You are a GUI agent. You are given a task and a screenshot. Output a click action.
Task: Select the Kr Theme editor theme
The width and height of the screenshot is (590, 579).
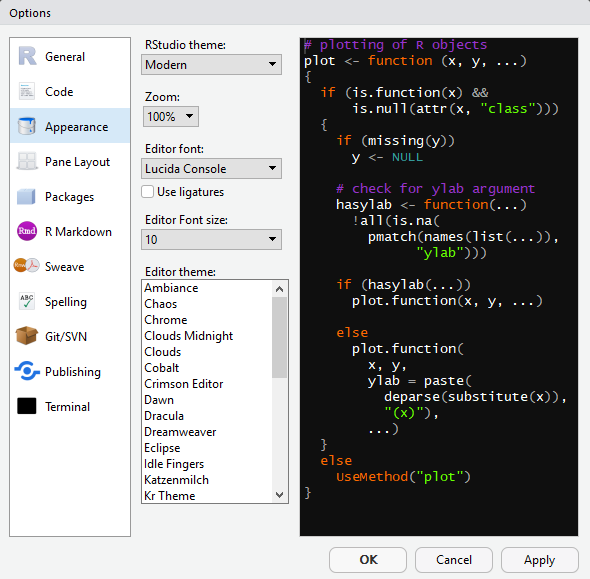(x=207, y=495)
